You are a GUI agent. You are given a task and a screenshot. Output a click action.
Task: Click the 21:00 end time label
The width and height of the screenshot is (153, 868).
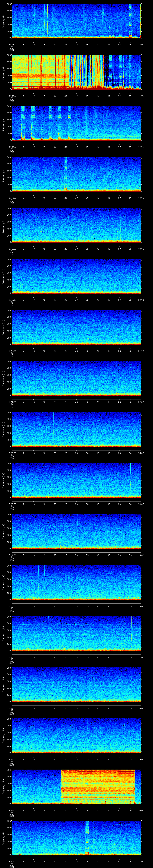pyautogui.click(x=141, y=351)
